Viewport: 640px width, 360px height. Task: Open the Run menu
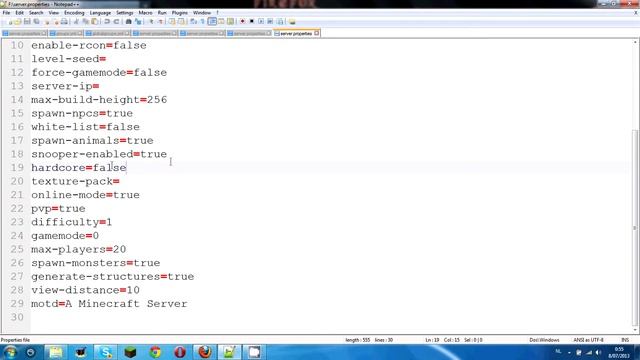click(x=162, y=13)
